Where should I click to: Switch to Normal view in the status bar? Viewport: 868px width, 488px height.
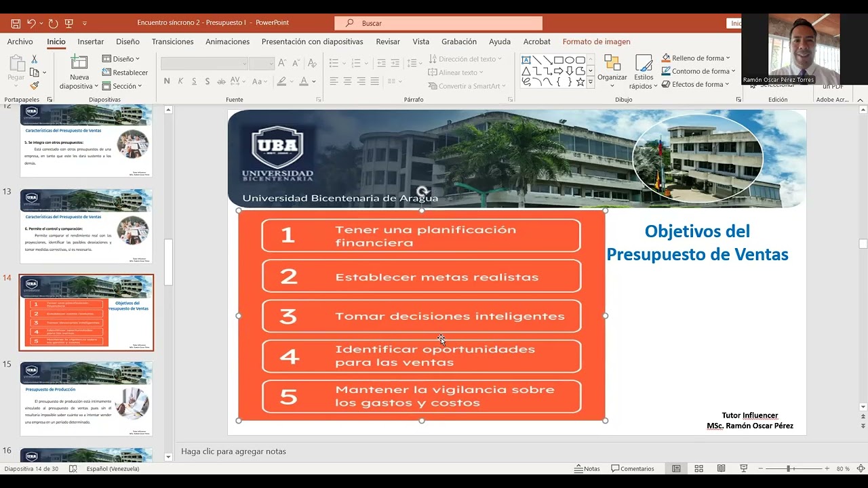[x=676, y=468]
